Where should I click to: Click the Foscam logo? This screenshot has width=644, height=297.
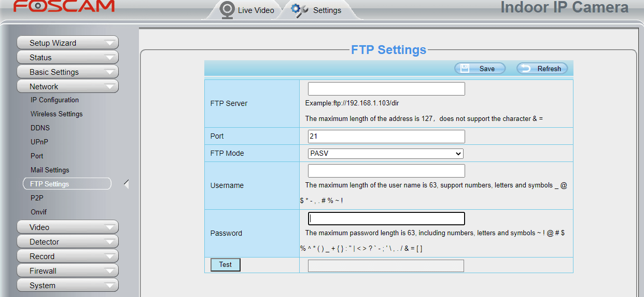pyautogui.click(x=64, y=6)
